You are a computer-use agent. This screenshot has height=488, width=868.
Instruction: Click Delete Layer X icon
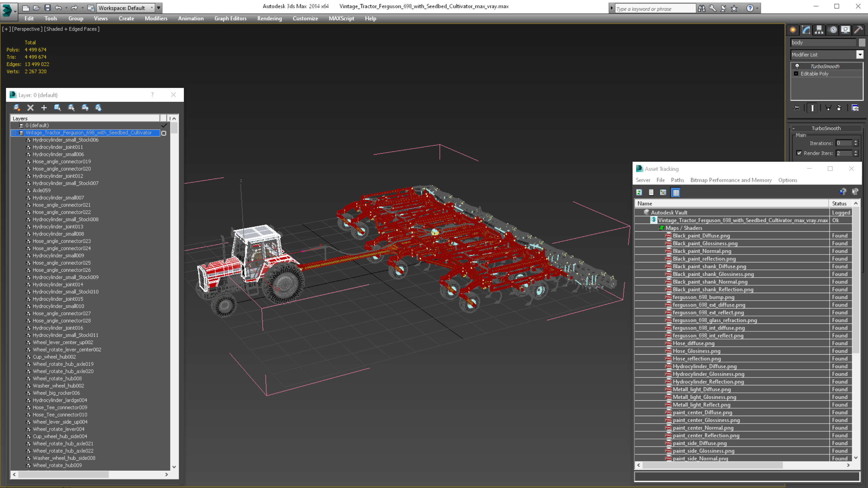point(30,108)
